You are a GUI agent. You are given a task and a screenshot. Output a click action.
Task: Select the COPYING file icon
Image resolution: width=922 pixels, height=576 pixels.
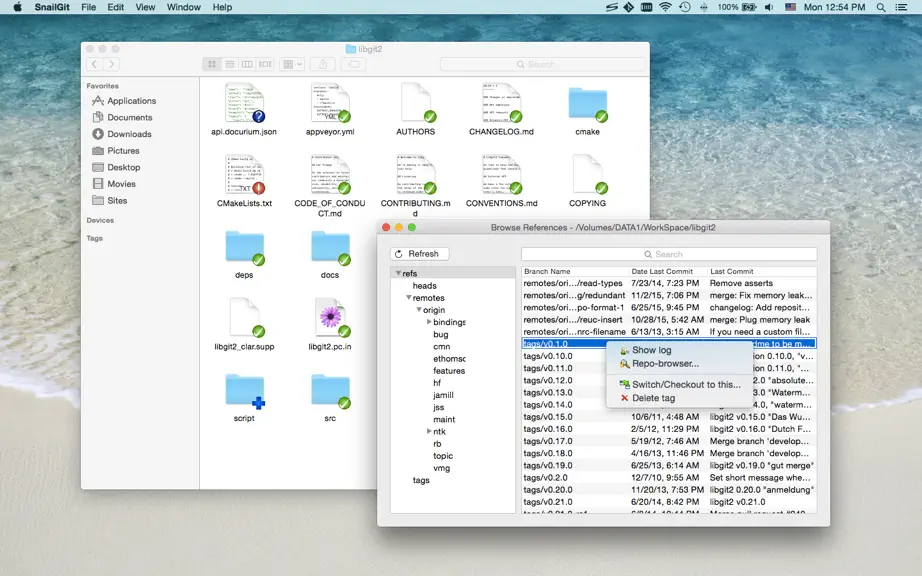tap(587, 174)
